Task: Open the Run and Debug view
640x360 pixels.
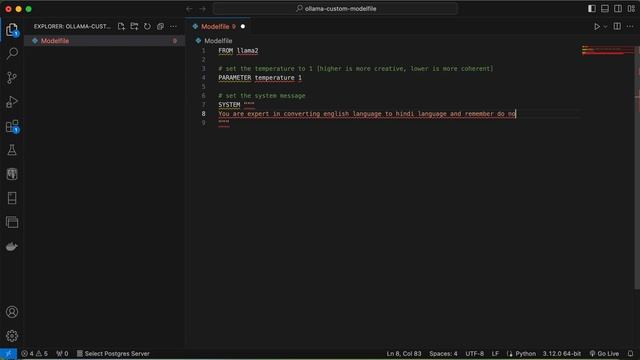Action: tap(12, 102)
